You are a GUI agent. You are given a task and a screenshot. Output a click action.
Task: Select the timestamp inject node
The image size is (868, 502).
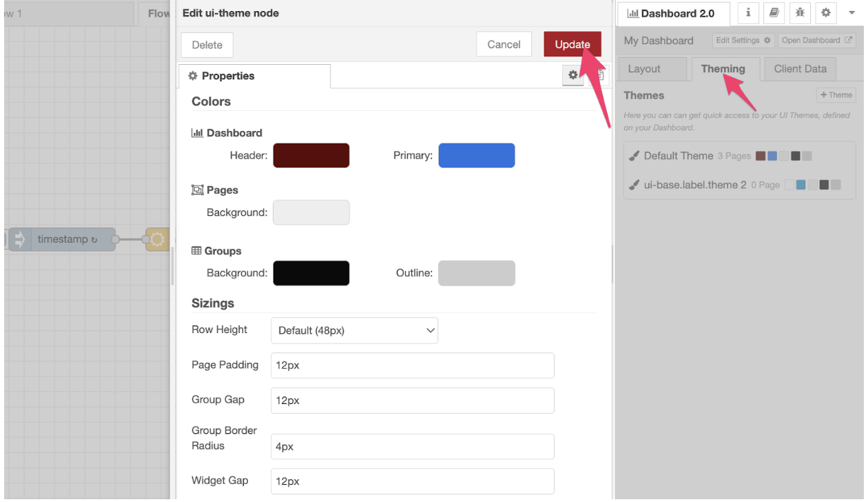pos(63,239)
